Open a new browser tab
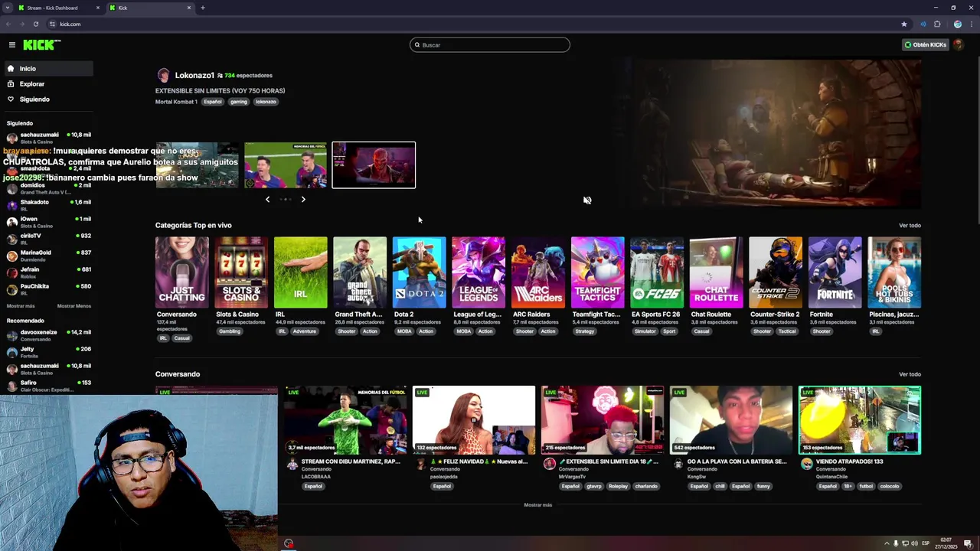Viewport: 980px width, 551px height. click(x=203, y=8)
